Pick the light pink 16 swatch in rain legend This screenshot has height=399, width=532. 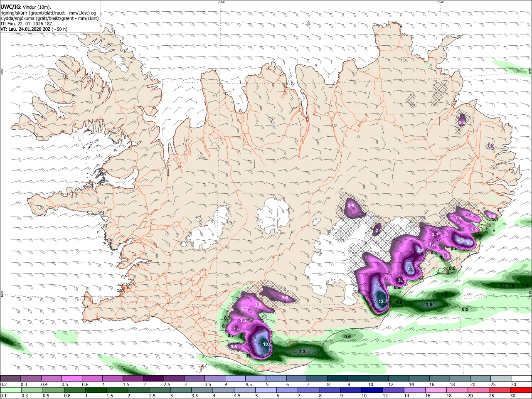click(x=436, y=390)
